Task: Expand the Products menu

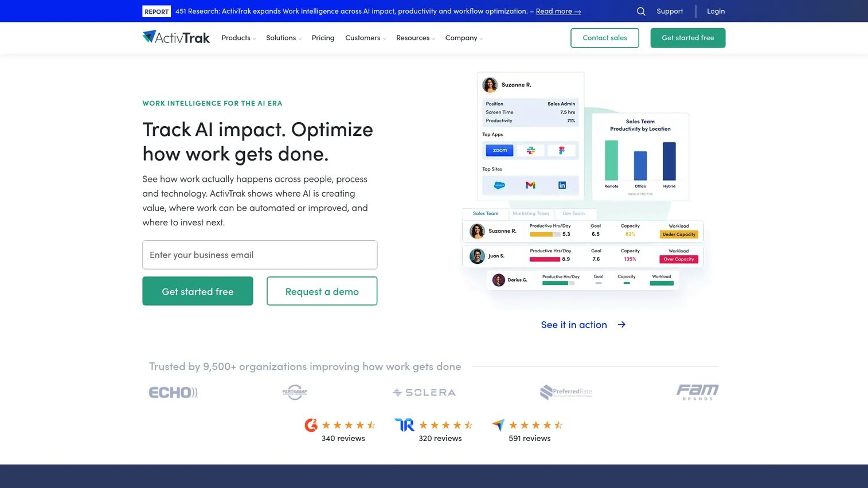Action: coord(238,38)
